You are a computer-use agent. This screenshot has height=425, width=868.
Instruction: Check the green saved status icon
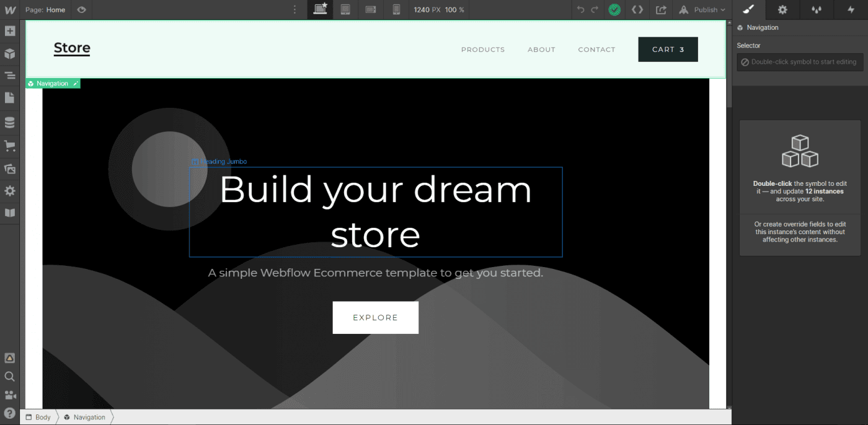tap(614, 10)
